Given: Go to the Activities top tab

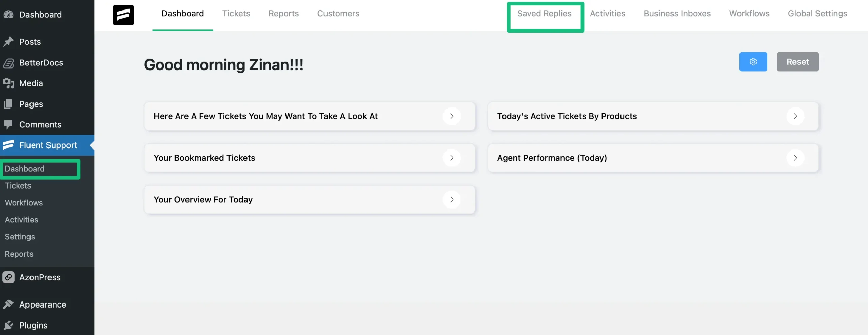Looking at the screenshot, I should [x=607, y=14].
